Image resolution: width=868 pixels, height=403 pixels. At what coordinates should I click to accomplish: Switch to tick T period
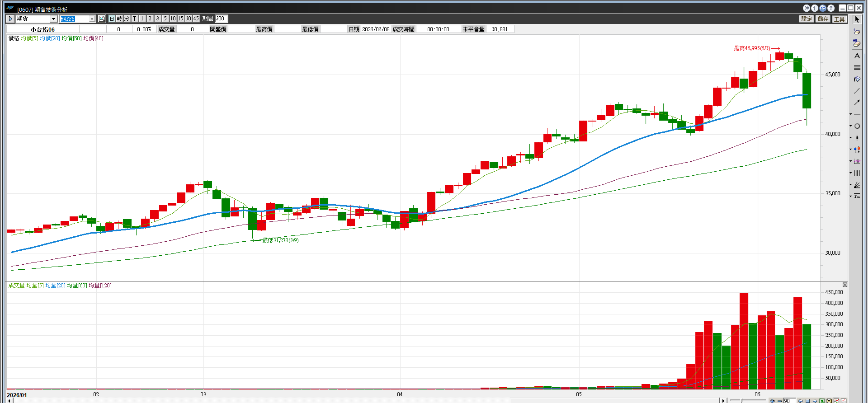(135, 19)
